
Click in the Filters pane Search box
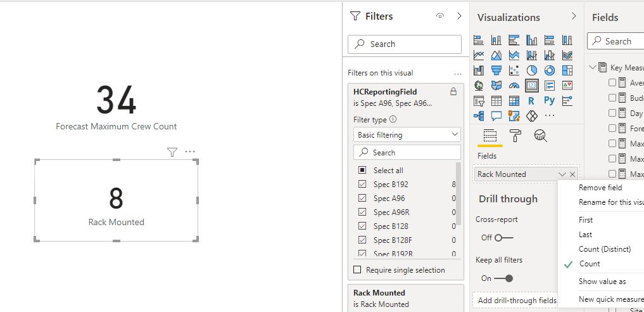(405, 44)
